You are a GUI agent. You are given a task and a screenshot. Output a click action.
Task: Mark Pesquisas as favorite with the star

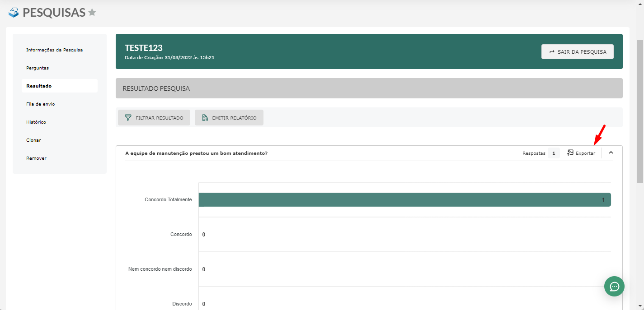(92, 13)
